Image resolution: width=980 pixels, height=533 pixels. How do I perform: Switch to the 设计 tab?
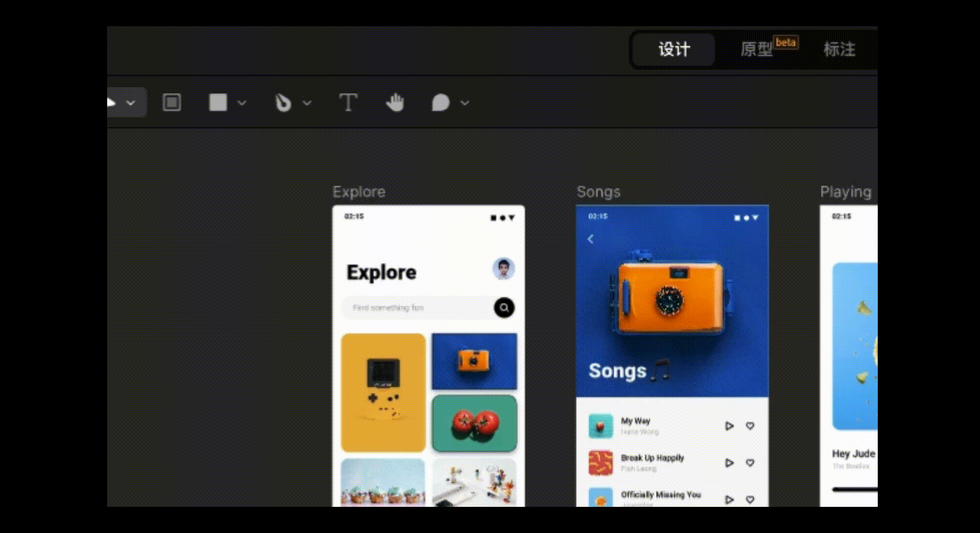674,49
